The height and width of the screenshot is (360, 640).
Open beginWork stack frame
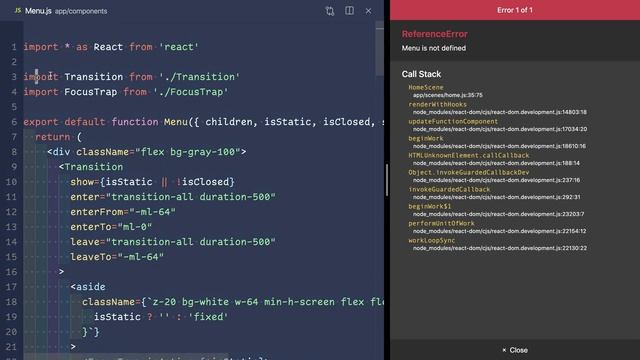(x=426, y=138)
